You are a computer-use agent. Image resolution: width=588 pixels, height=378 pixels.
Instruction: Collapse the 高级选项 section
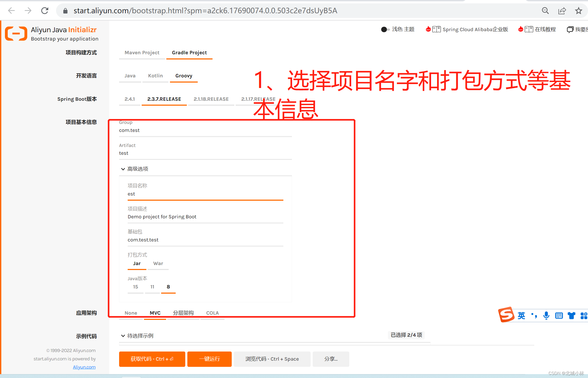point(134,169)
